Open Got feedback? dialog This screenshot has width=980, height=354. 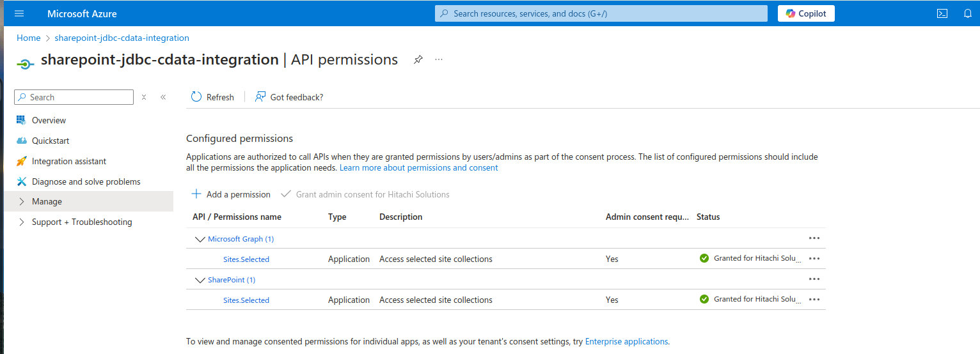289,97
